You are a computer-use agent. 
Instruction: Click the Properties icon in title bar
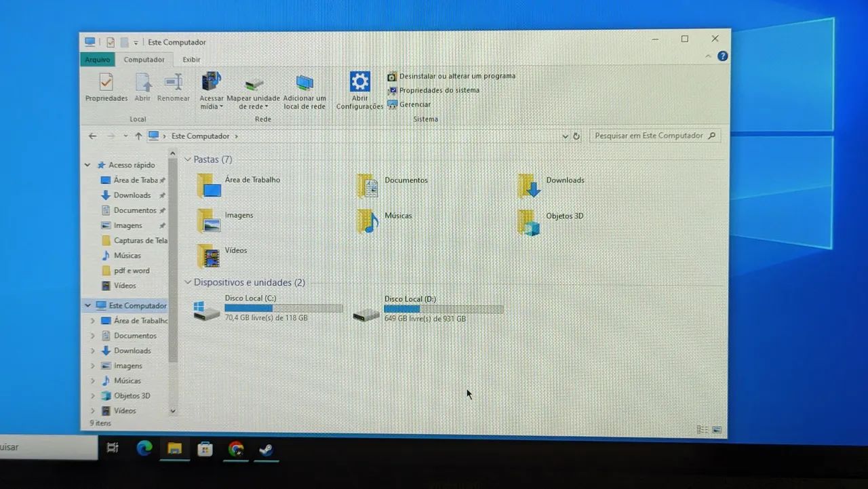pyautogui.click(x=110, y=42)
